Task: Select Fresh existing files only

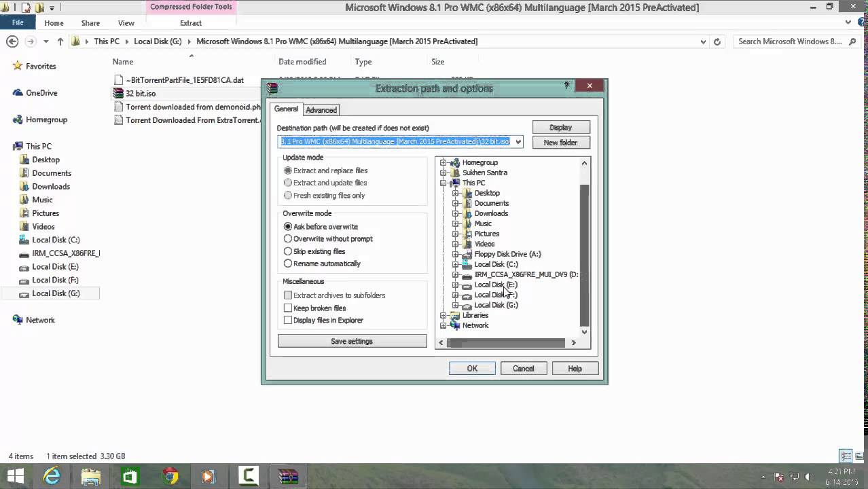Action: pyautogui.click(x=324, y=196)
